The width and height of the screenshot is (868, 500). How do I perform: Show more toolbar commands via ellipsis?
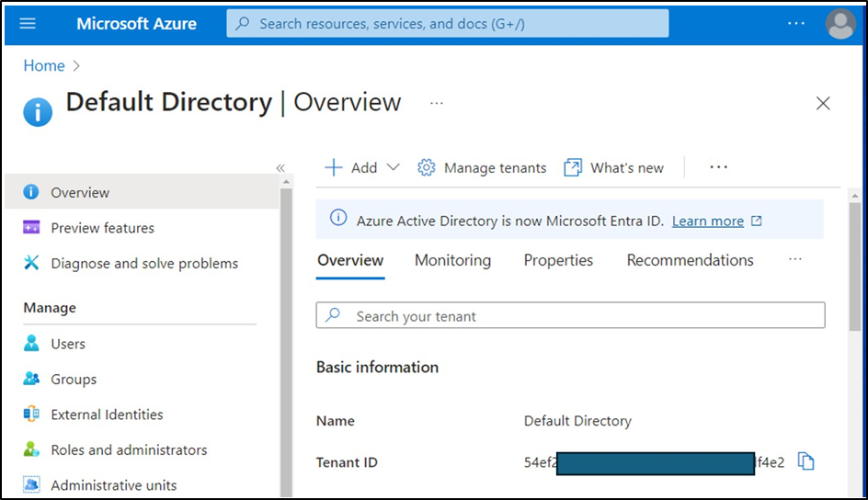[718, 167]
